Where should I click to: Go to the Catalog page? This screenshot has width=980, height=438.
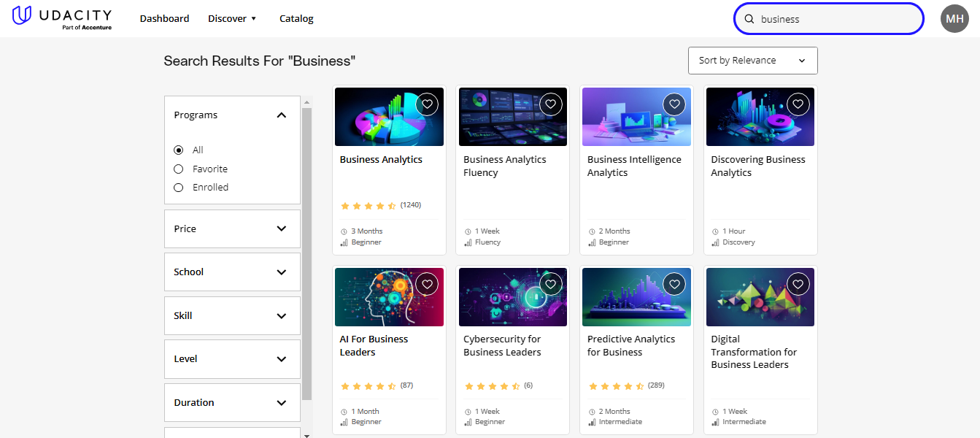[x=296, y=18]
